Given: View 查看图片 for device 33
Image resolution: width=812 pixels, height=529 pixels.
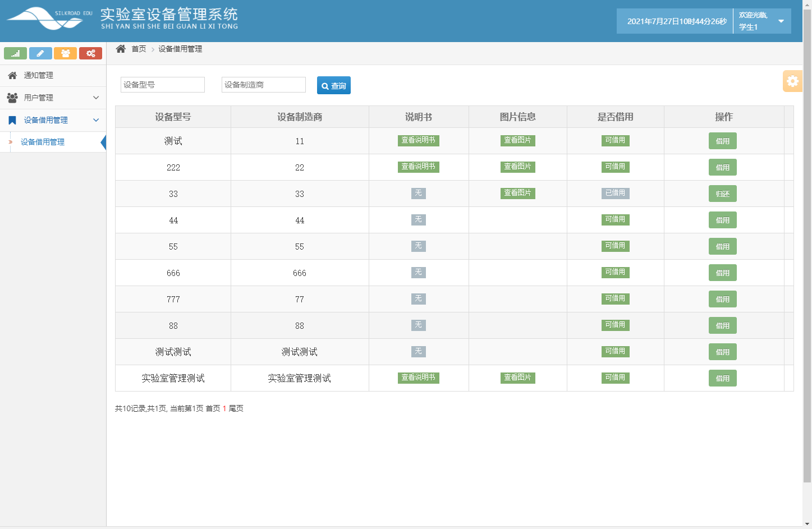Looking at the screenshot, I should (517, 193).
